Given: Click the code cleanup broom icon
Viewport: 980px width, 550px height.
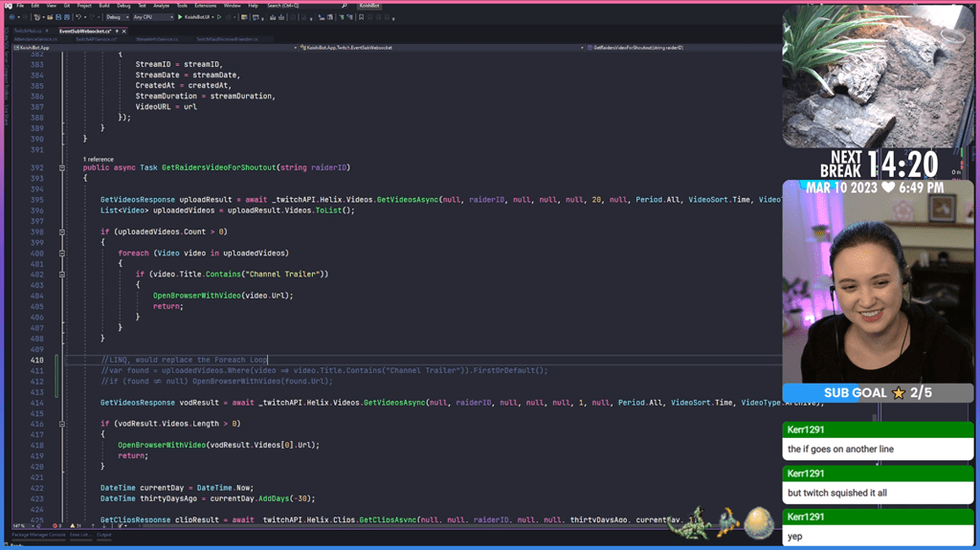Looking at the screenshot, I should pos(120,526).
